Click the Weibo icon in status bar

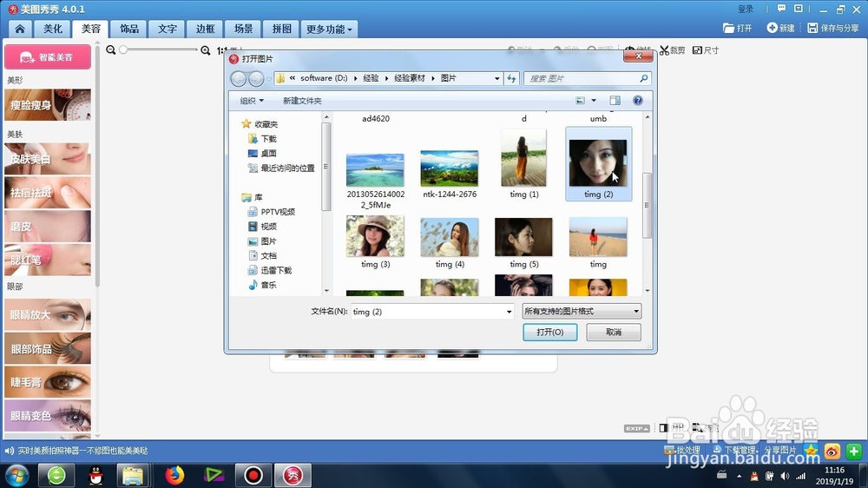(832, 451)
